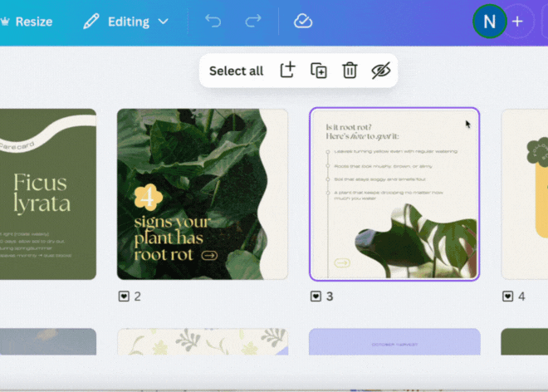Screen dimensions: 548x392
Task: Click the Add page icon in floating toolbar
Action: point(287,71)
